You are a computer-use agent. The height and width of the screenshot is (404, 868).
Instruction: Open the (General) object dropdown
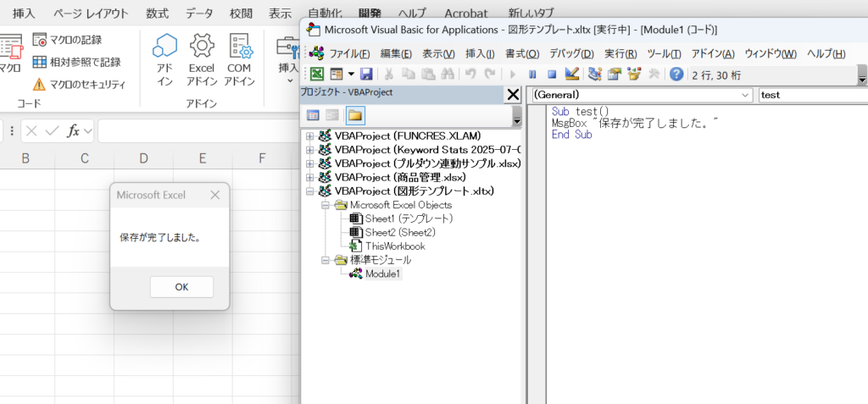(747, 95)
